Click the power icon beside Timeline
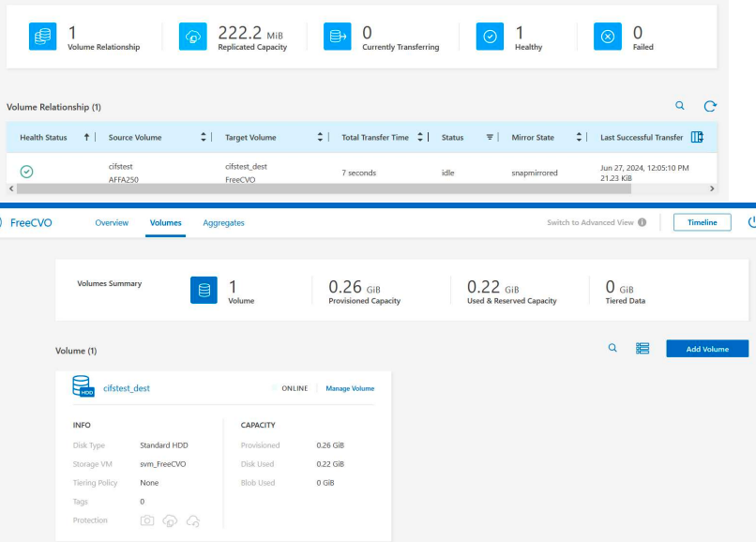756x542 pixels. point(752,222)
